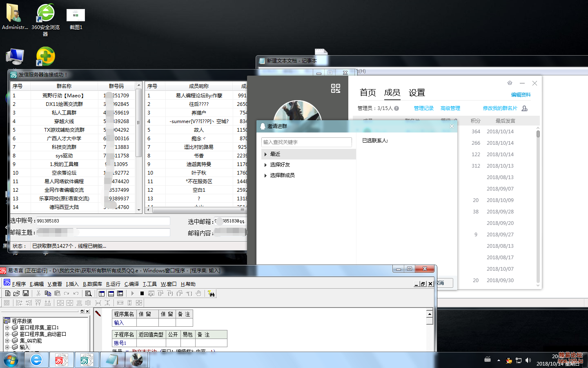Select the New file icon in 易语言 toolbar
The height and width of the screenshot is (368, 588).
coord(7,293)
